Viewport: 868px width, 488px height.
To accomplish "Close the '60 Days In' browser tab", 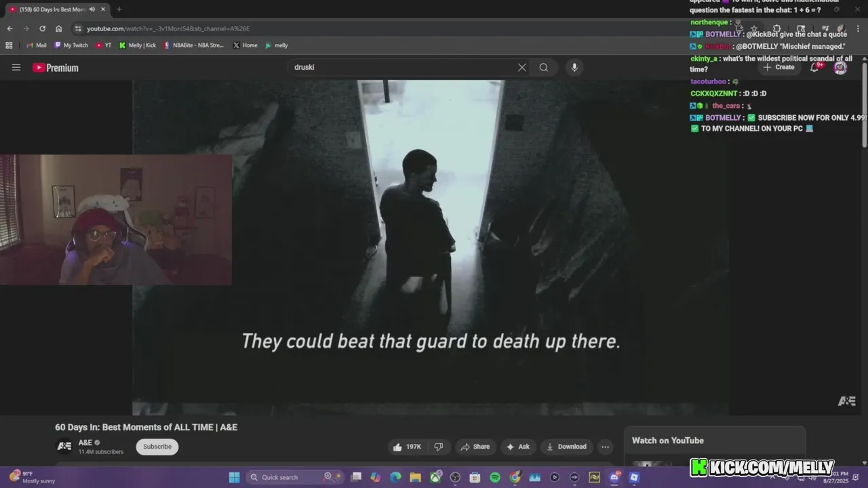I will pos(103,9).
